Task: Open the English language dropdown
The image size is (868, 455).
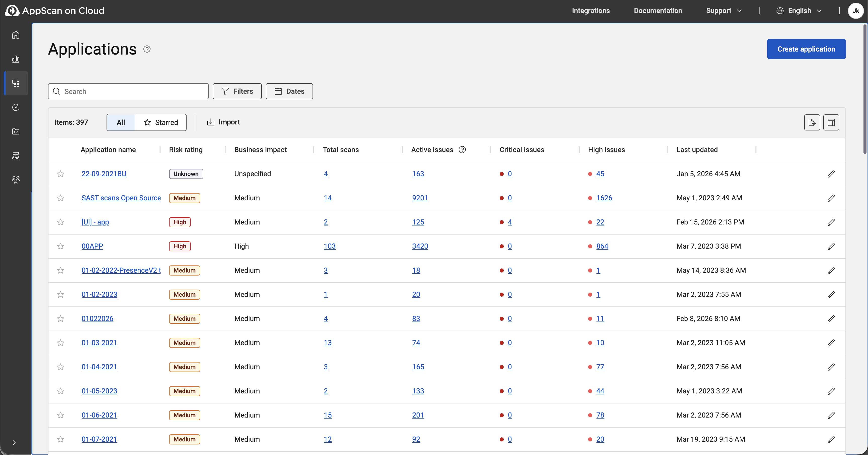Action: (x=799, y=11)
